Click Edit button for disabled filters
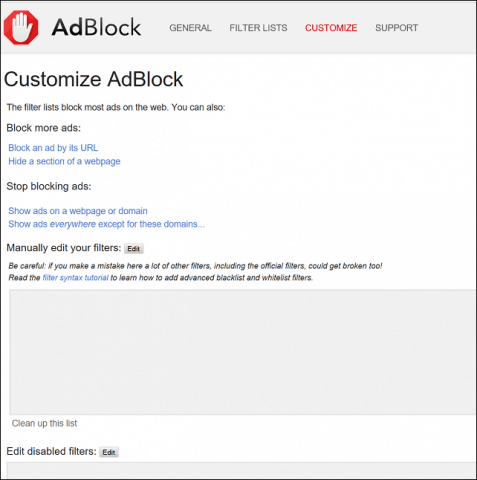Viewport: 477px width, 480px height. [x=109, y=452]
